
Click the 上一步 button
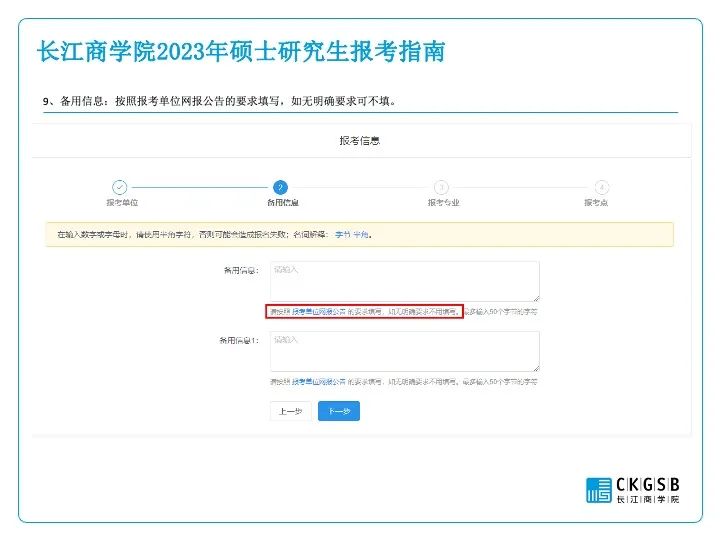pyautogui.click(x=291, y=411)
